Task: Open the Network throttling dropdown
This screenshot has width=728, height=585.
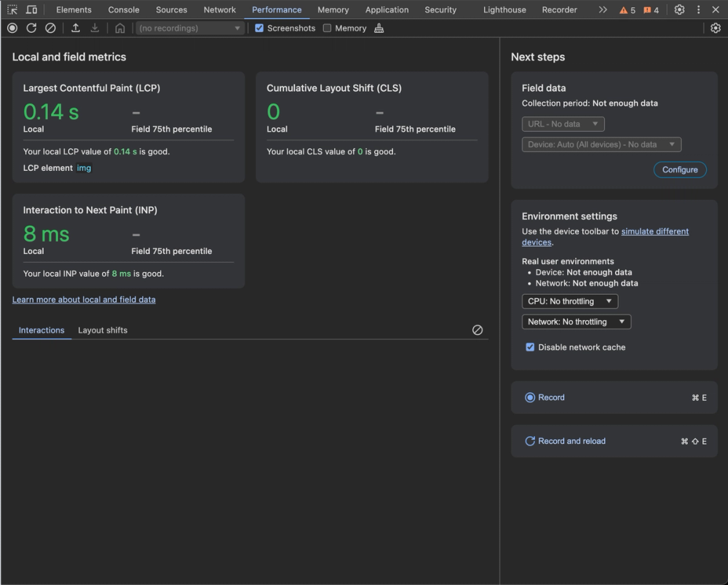Action: click(576, 321)
